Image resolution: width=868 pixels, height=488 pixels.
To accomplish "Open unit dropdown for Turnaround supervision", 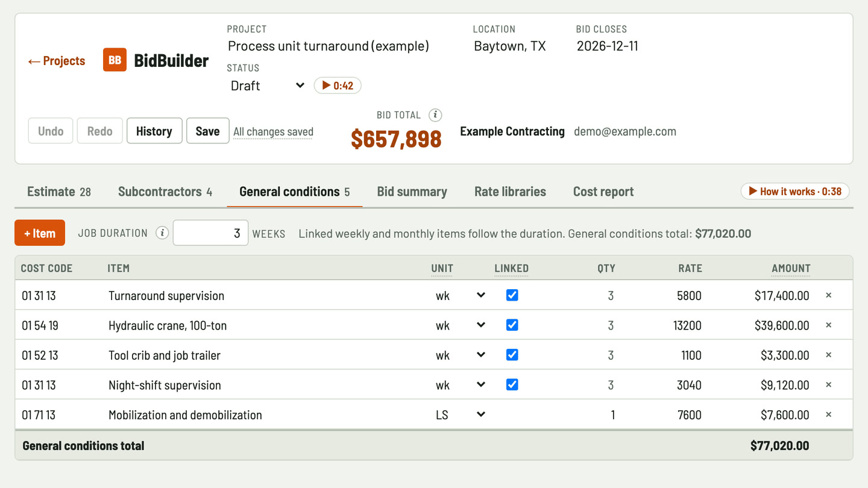I will (x=461, y=295).
